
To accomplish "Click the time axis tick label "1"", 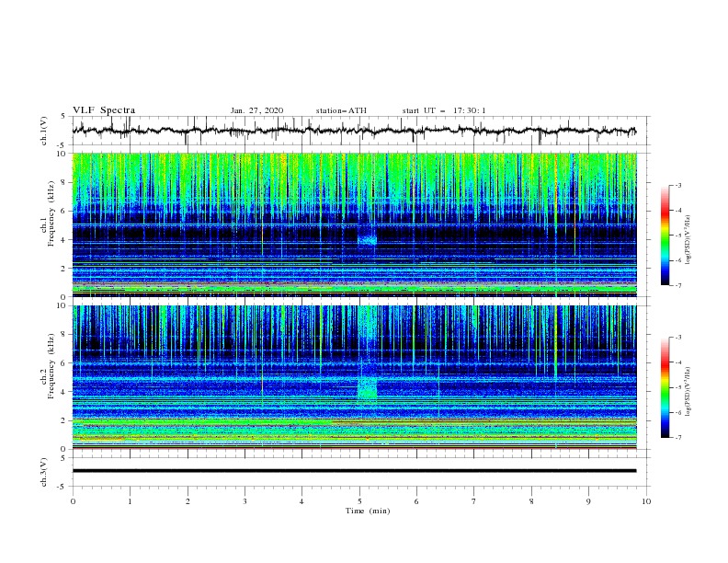I will (130, 501).
